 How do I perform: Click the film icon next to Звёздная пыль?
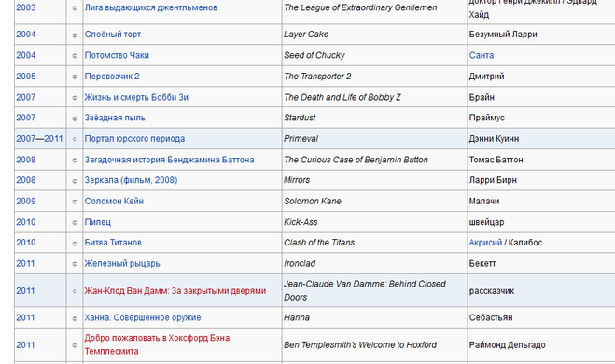click(75, 119)
